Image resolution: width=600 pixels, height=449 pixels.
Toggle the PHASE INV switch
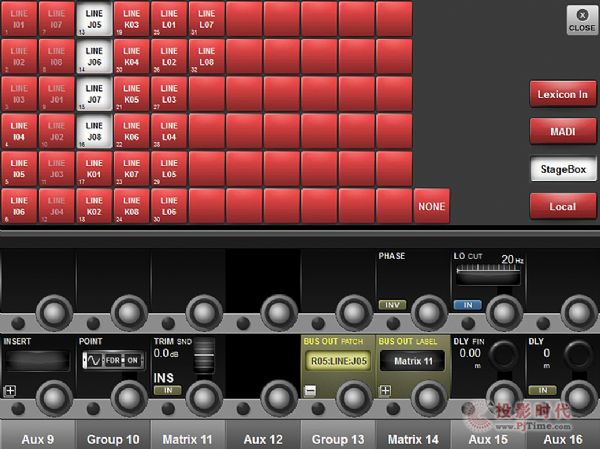pyautogui.click(x=390, y=304)
